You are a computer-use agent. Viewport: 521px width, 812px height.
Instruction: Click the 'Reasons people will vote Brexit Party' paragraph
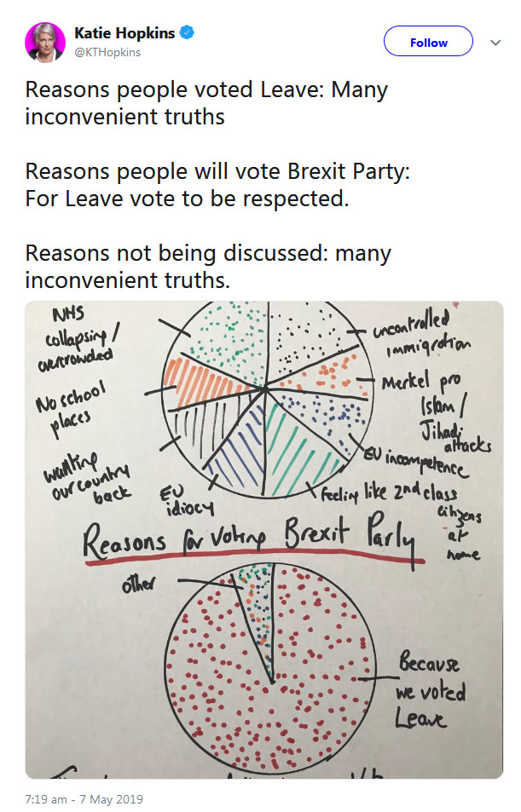click(217, 185)
